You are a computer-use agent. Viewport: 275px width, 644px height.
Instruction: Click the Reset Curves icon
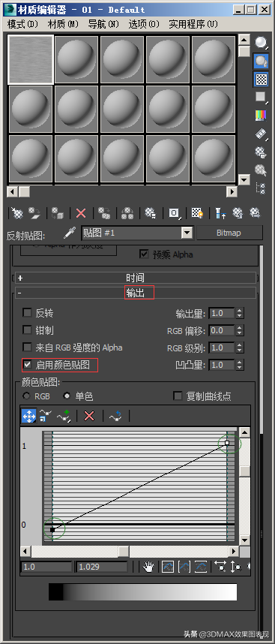[115, 416]
